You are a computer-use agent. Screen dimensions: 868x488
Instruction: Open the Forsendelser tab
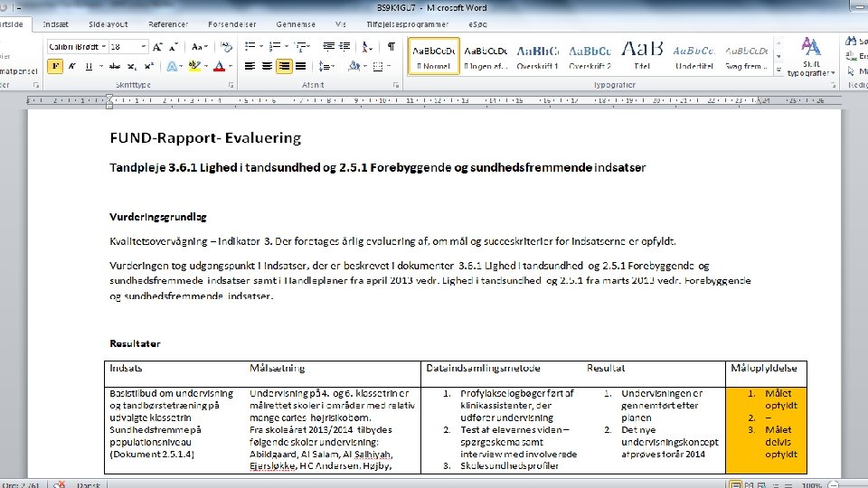click(x=232, y=24)
